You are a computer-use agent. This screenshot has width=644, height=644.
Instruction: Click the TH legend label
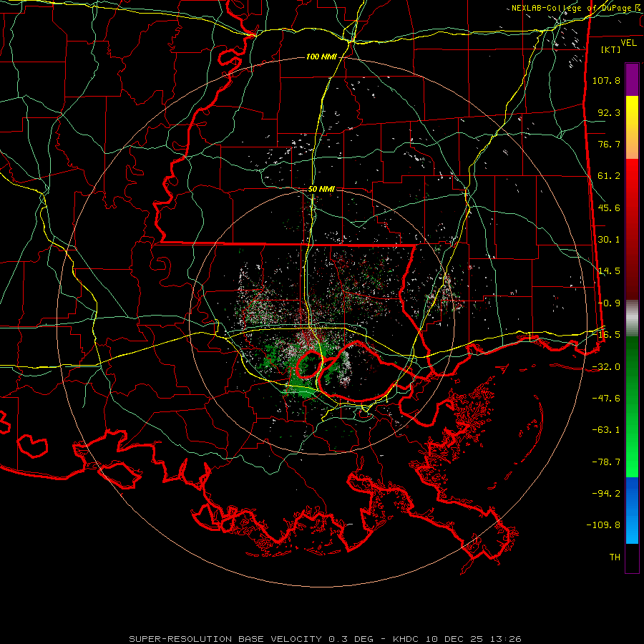pos(615,557)
